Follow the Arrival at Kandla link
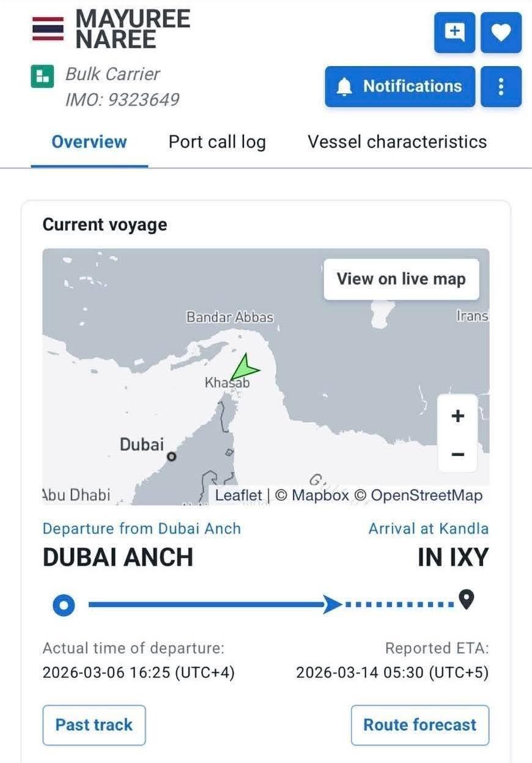The width and height of the screenshot is (532, 763). click(428, 529)
